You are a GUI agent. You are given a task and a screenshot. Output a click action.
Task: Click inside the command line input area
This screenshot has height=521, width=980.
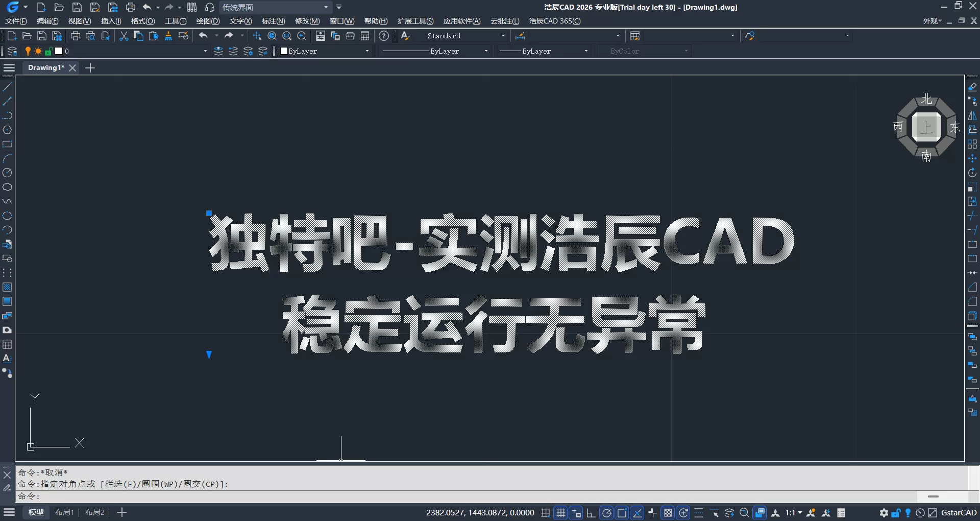204,496
